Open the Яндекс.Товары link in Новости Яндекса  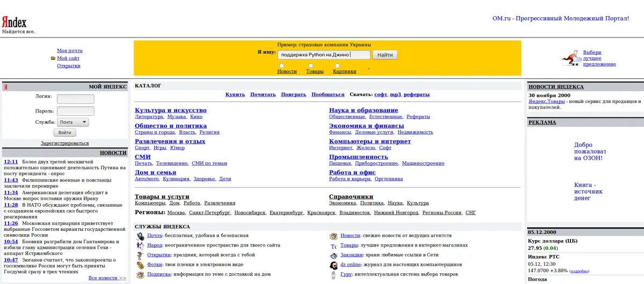(546, 101)
